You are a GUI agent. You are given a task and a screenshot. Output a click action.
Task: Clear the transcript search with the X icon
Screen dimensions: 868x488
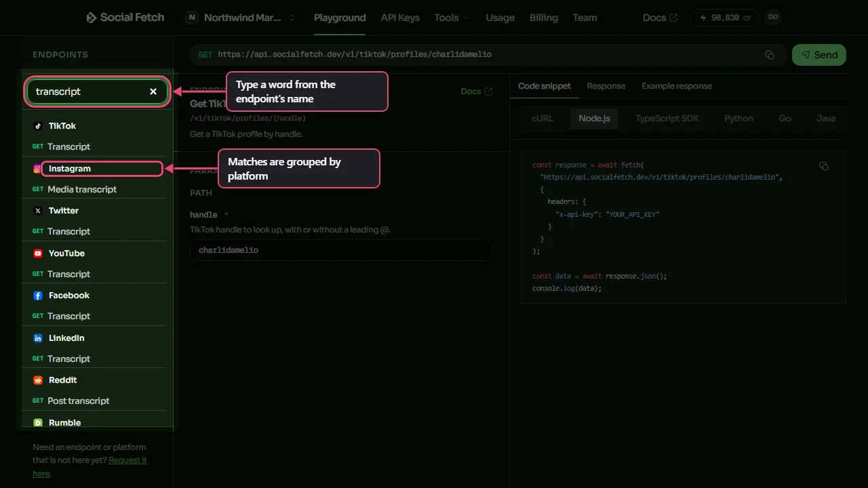pos(153,91)
